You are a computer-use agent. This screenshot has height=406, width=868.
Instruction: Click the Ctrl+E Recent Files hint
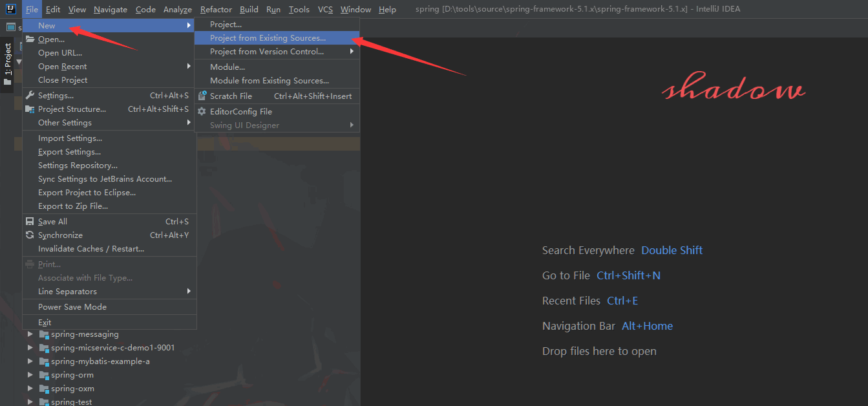tap(622, 301)
